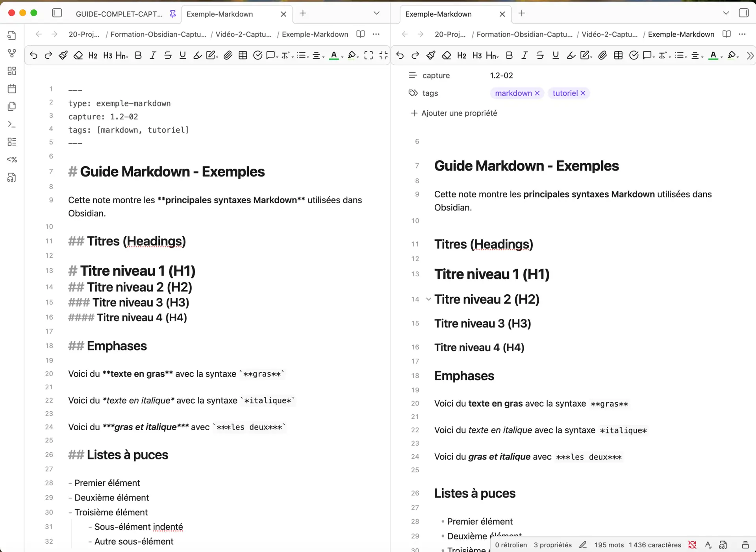Open the graph view from left ribbon
756x552 pixels.
pos(12,53)
